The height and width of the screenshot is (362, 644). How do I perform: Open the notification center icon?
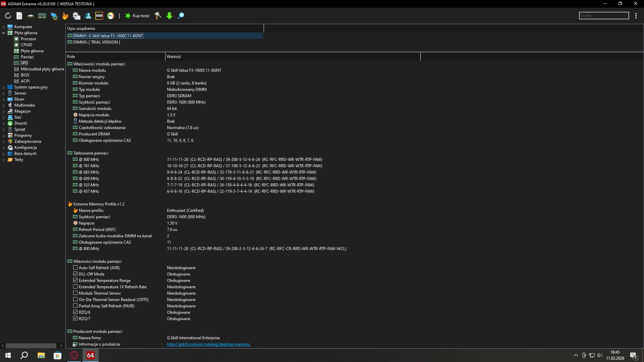click(633, 355)
